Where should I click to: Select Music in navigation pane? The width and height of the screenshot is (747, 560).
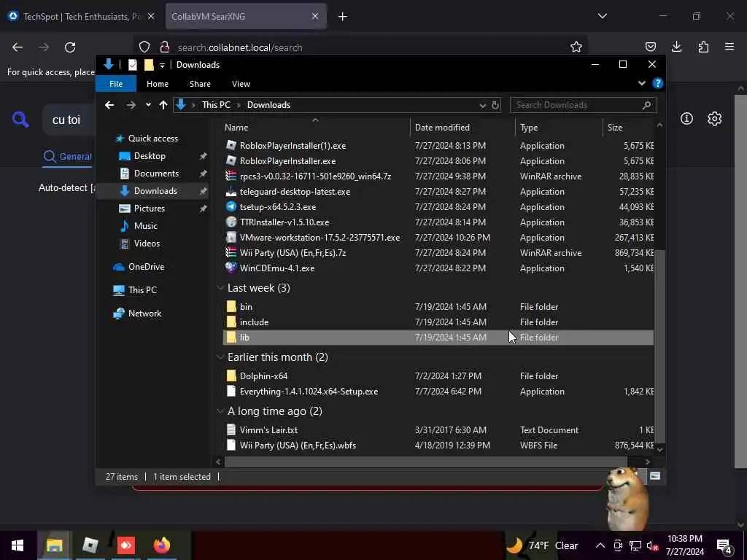145,226
